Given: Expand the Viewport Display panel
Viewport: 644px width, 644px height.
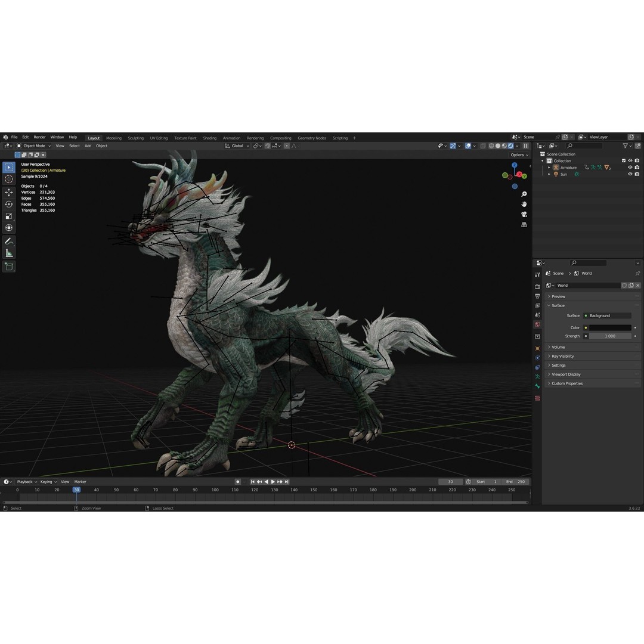Looking at the screenshot, I should (x=593, y=374).
